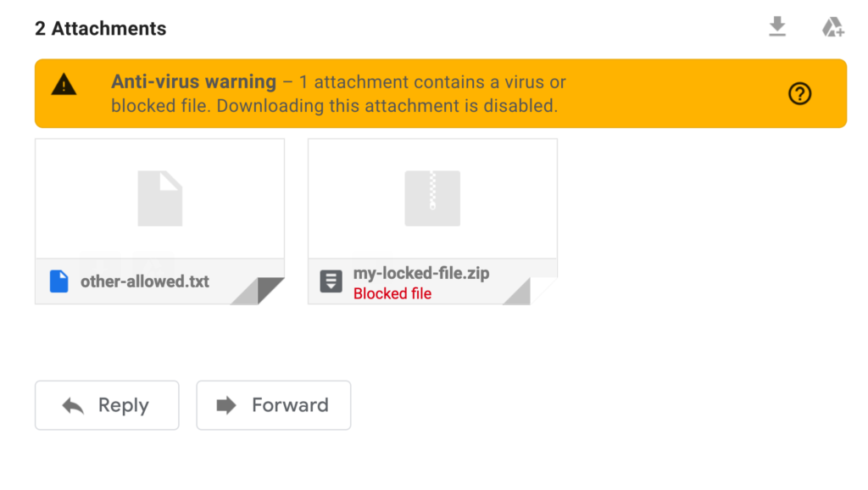
Task: Open the help icon in warning banner
Action: [x=799, y=94]
